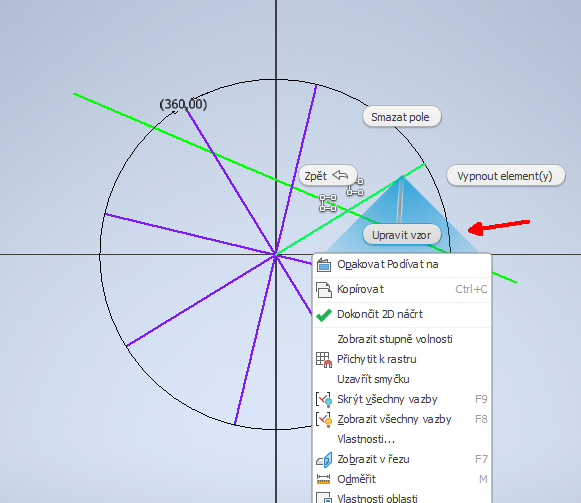Choose Smazat pole from marking menu

pyautogui.click(x=402, y=117)
